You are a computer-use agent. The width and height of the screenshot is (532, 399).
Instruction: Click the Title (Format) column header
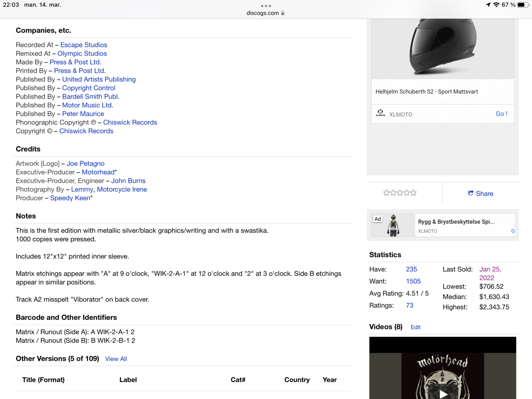click(x=43, y=380)
